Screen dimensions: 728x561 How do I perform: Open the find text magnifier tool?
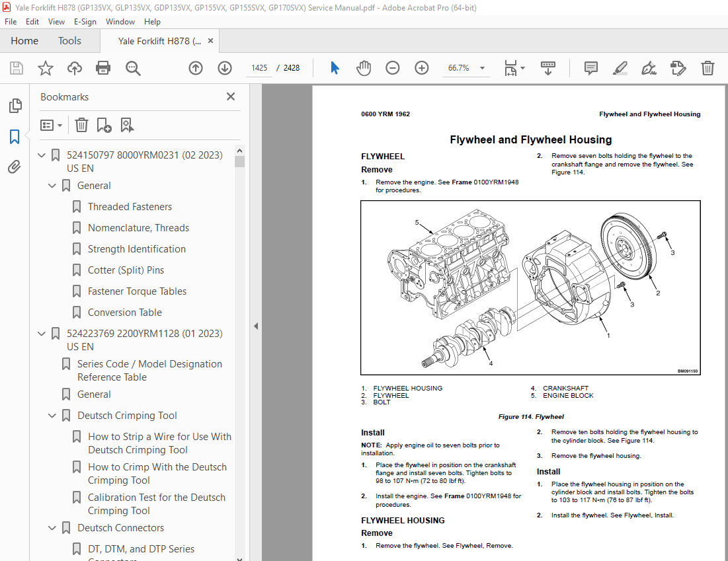(133, 68)
